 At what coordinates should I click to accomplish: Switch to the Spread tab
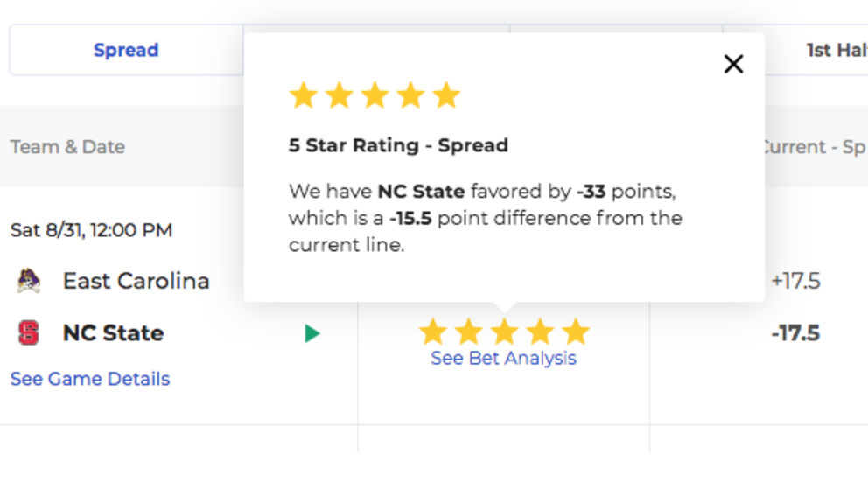pos(126,50)
